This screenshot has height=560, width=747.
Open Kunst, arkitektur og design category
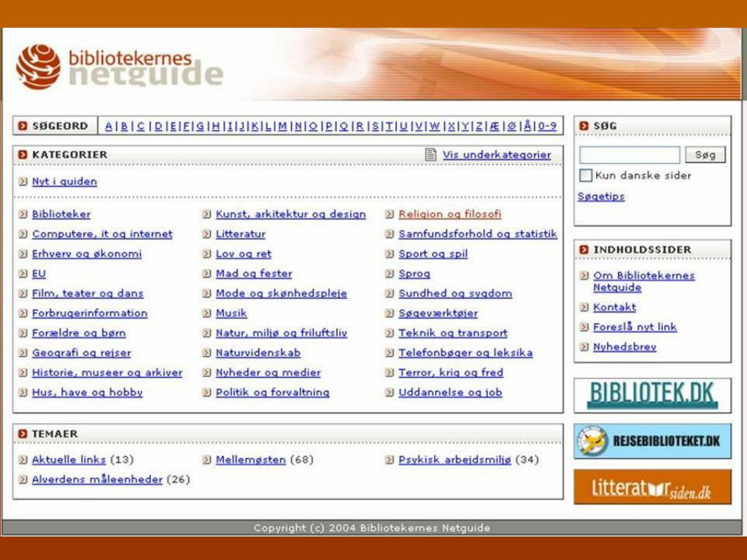tap(290, 214)
